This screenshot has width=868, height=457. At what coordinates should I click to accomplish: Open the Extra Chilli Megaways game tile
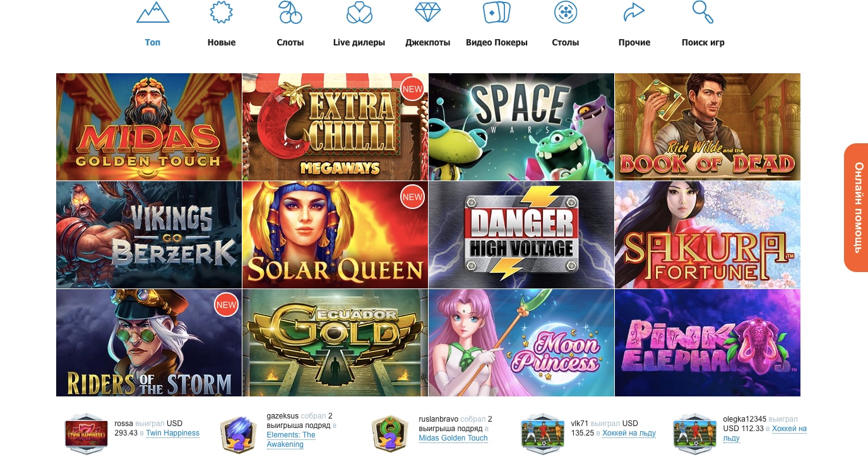pyautogui.click(x=335, y=127)
